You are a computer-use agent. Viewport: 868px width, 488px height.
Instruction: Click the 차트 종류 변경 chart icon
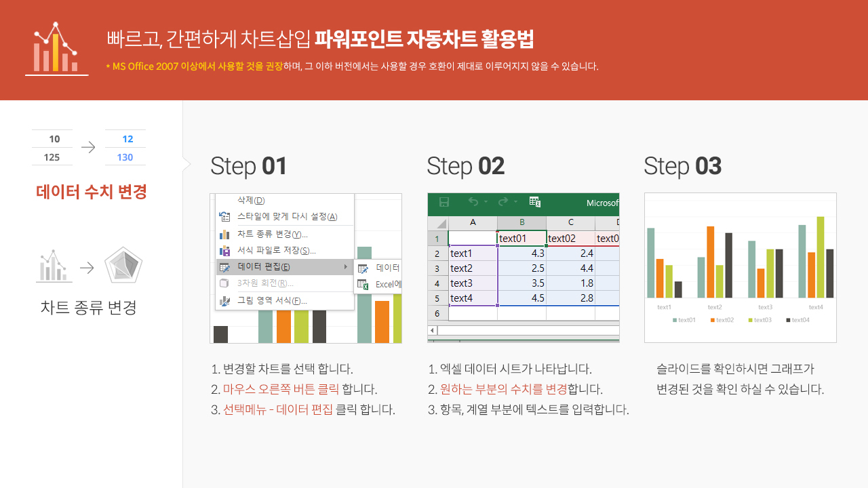click(225, 235)
